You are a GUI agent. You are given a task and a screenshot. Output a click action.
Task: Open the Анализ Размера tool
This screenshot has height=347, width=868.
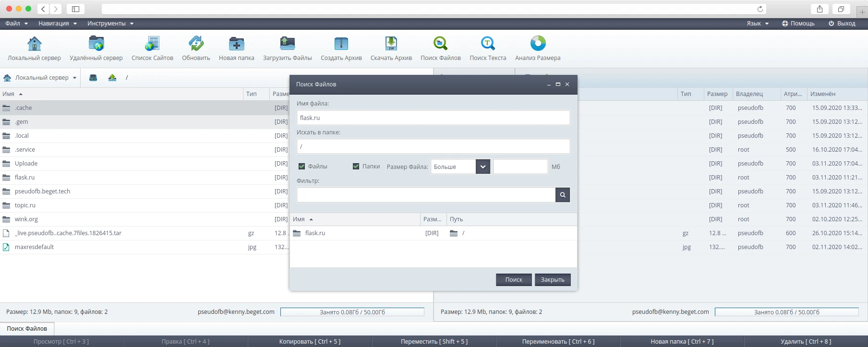tap(538, 44)
